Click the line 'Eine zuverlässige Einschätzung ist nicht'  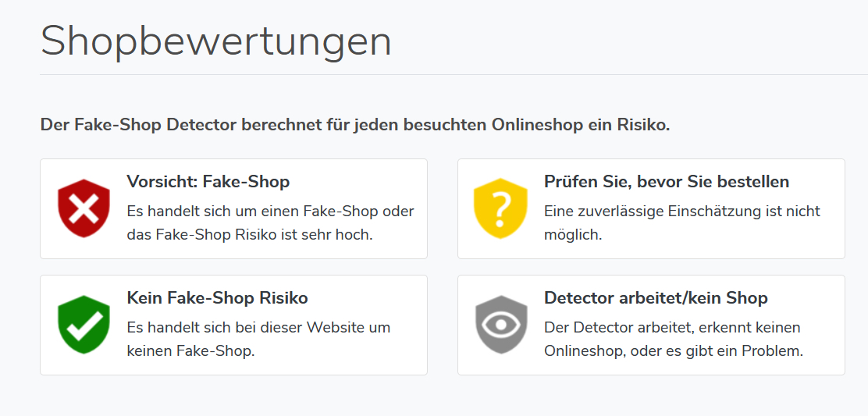click(681, 212)
